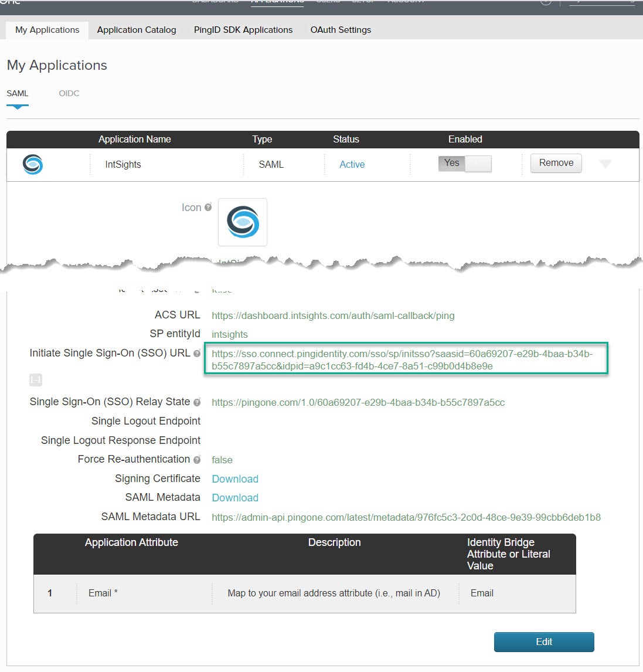Go to the OAuth Settings tab
The image size is (643, 672).
(341, 30)
